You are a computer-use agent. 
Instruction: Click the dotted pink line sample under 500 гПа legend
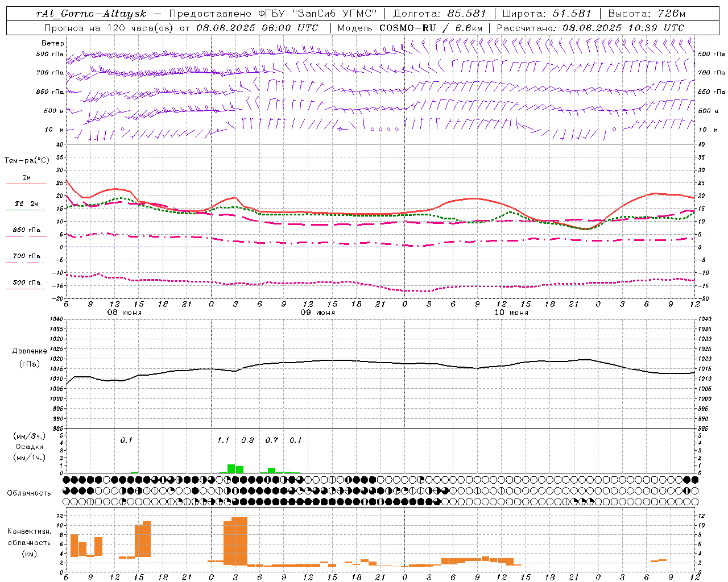point(26,289)
